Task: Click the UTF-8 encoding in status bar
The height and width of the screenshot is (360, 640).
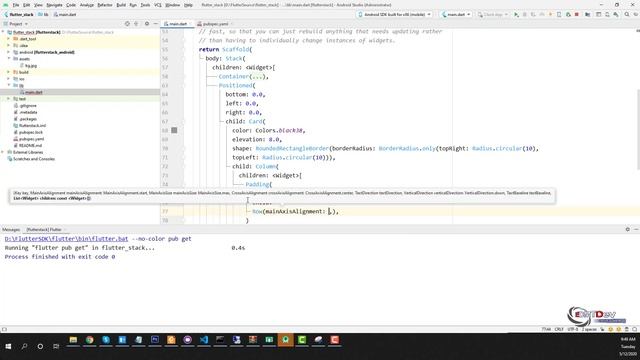Action: (573, 329)
